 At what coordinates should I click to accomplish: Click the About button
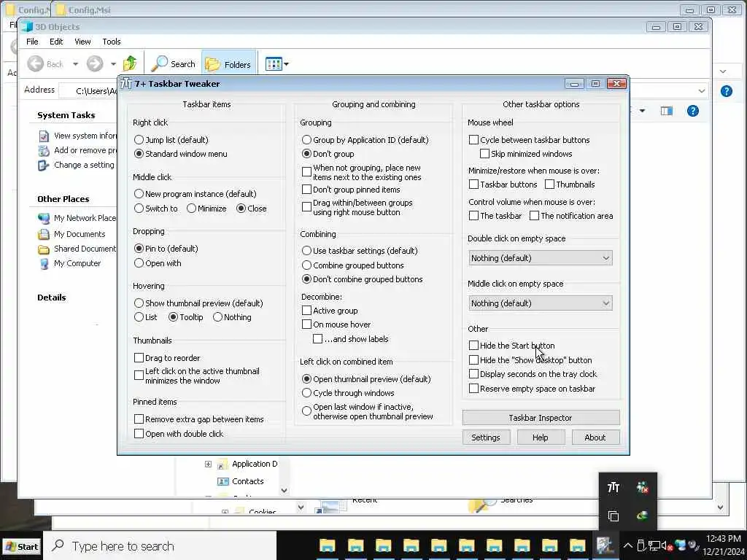[x=595, y=437]
